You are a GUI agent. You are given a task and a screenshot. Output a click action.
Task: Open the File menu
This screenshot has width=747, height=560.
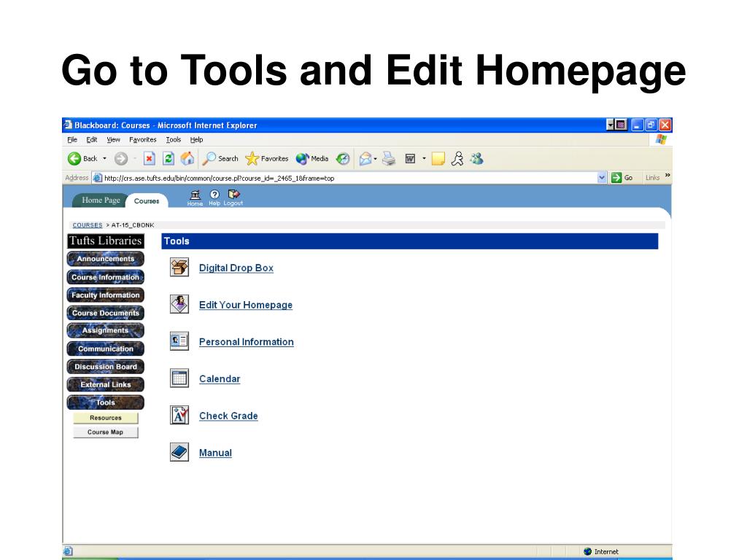pyautogui.click(x=72, y=139)
